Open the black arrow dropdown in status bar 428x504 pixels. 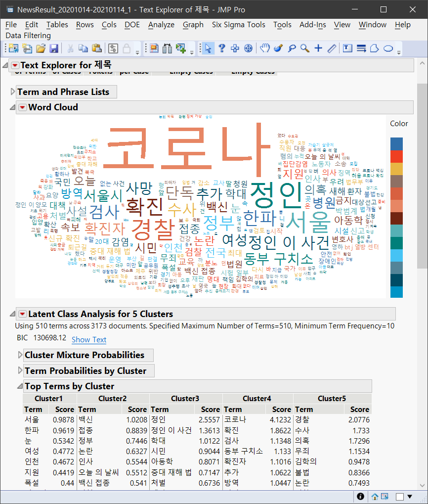tap(410, 497)
